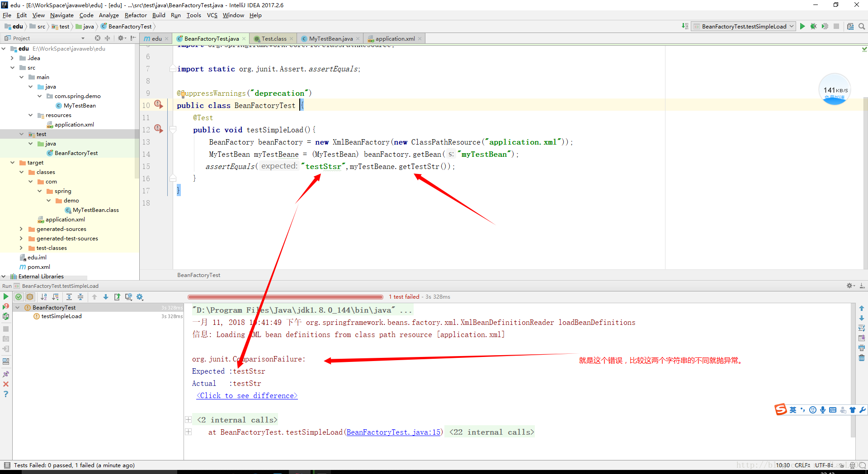The image size is (868, 474).
Task: Open the BeanFactoryTest.java:15 stack trace link
Action: [x=393, y=432]
